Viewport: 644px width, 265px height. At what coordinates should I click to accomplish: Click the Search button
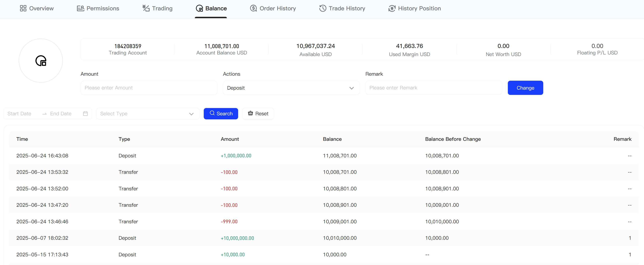coord(221,114)
